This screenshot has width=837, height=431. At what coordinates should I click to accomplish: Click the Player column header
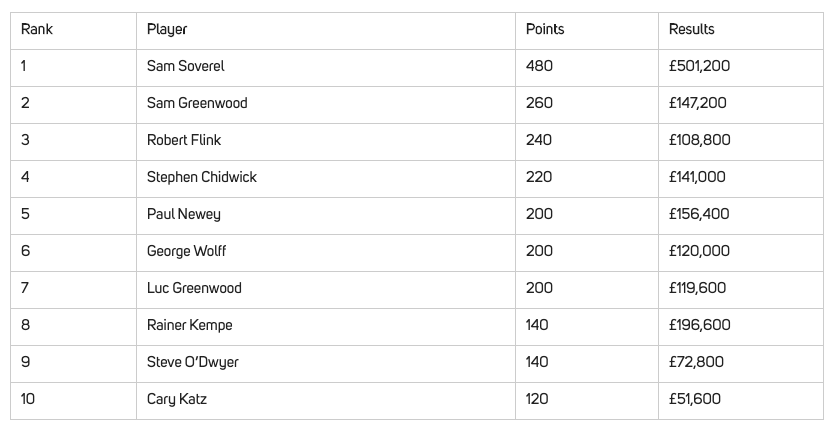tap(167, 29)
